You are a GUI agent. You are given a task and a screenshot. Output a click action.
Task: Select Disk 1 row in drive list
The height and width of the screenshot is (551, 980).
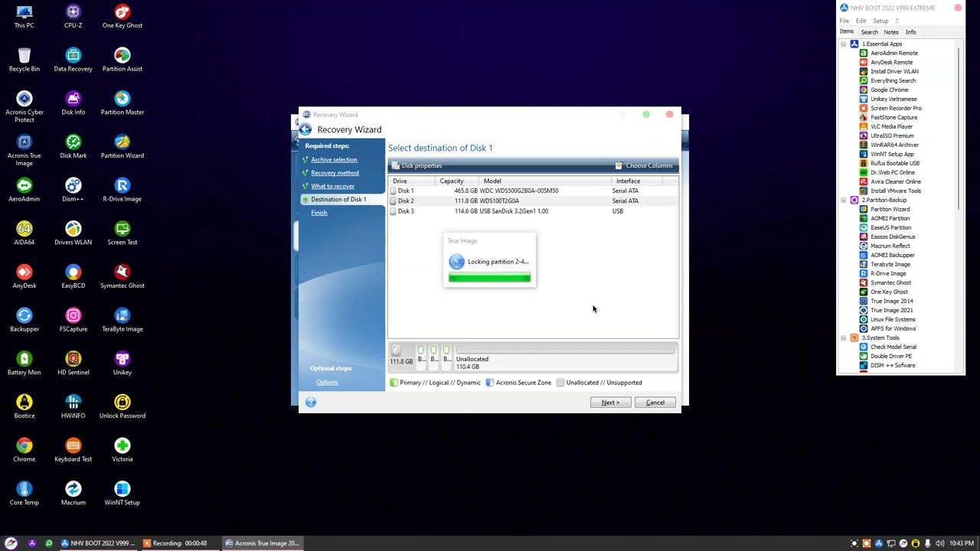pos(533,191)
